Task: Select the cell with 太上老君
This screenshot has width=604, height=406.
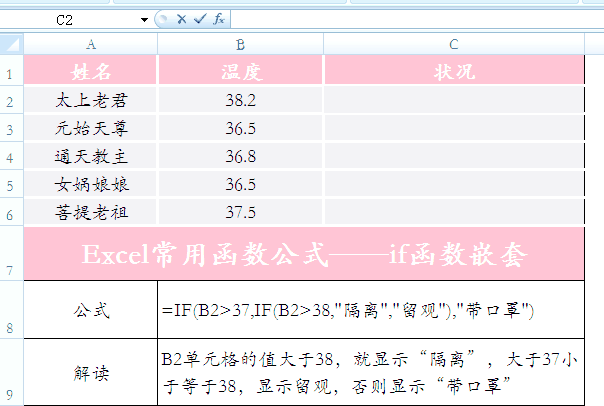Action: coord(91,100)
